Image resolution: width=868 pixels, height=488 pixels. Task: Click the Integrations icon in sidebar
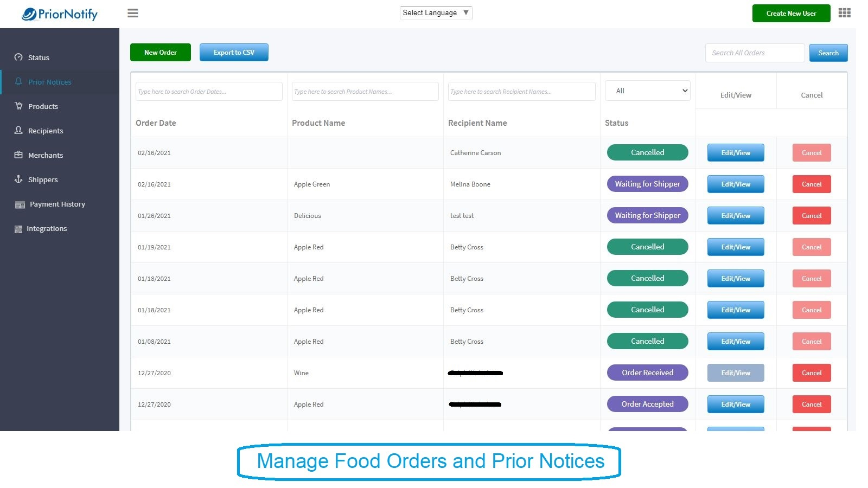(x=18, y=229)
